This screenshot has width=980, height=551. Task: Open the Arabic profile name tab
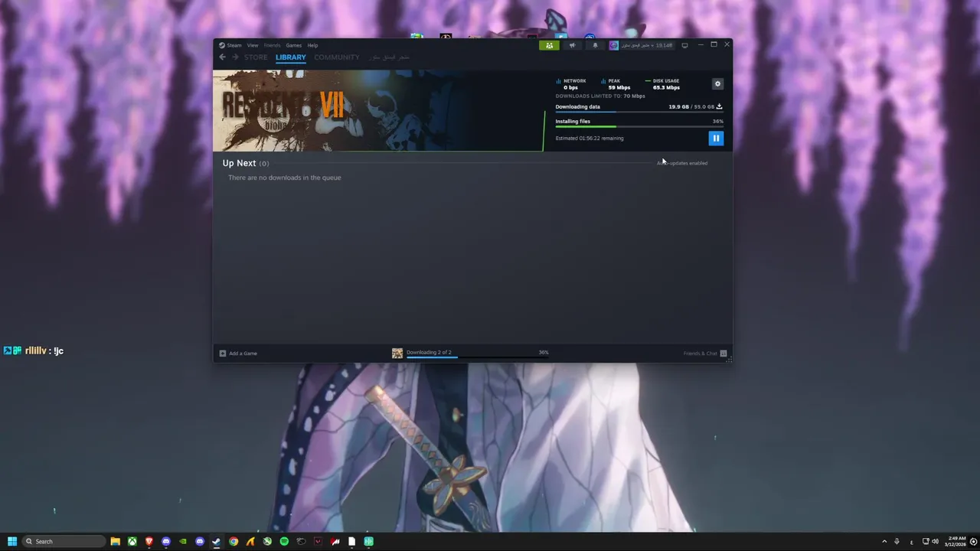pos(389,57)
